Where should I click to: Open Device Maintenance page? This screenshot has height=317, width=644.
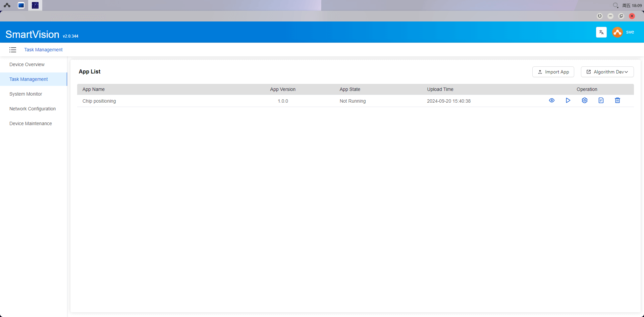31,123
